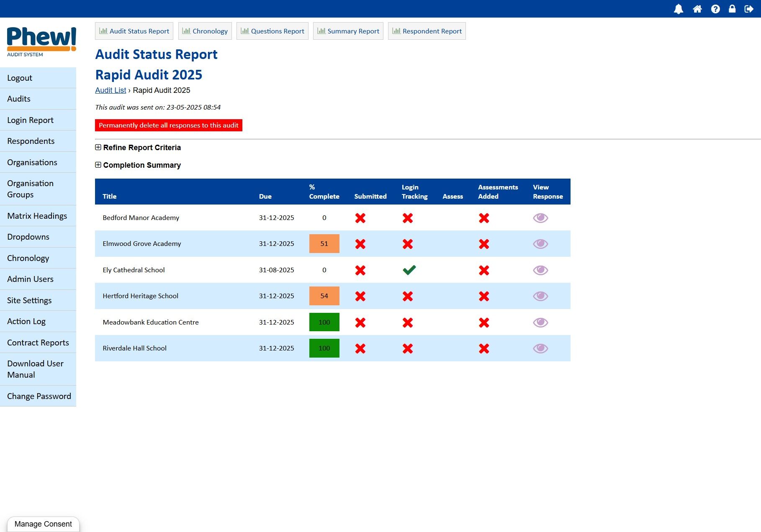View response for Meadowbank Education Centre
Screen dimensions: 761x532
click(x=540, y=322)
